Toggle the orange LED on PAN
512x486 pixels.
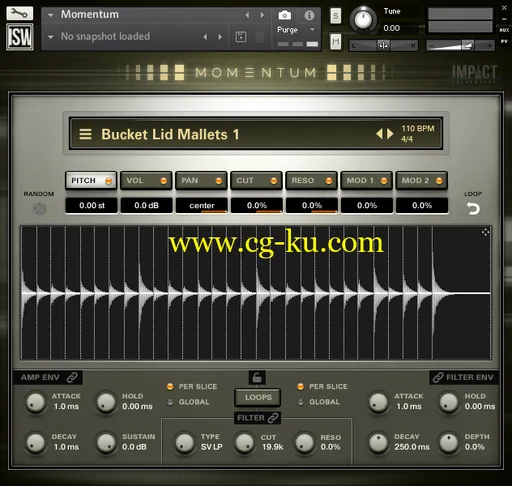219,181
